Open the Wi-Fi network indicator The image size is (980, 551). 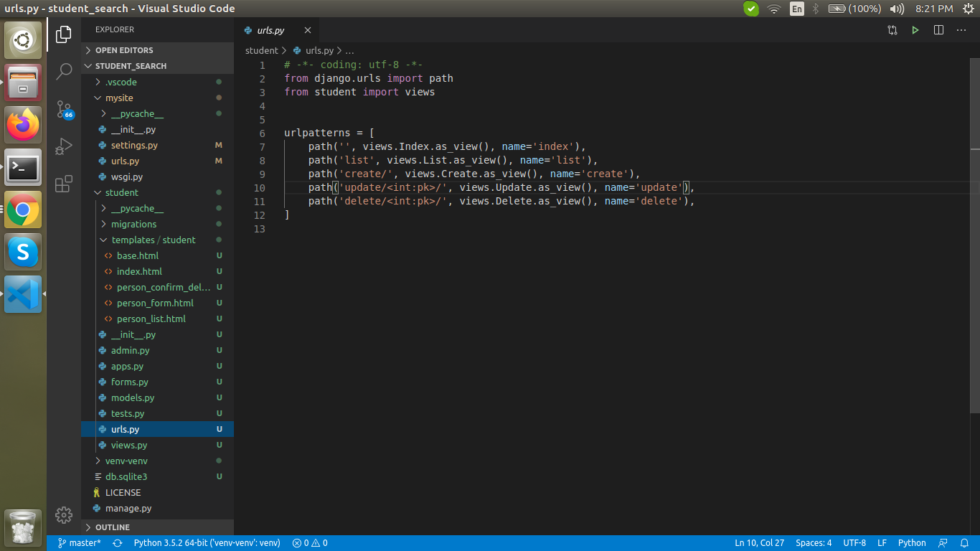(x=773, y=9)
